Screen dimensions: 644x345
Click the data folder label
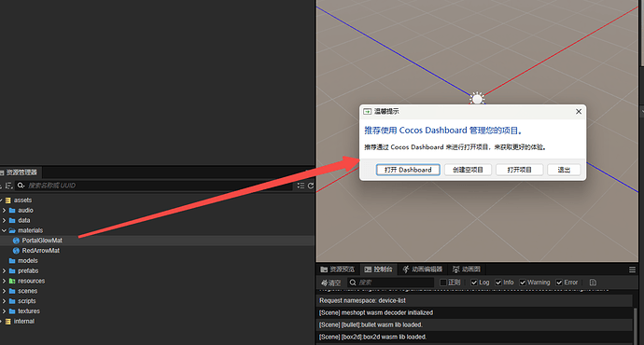click(x=24, y=220)
